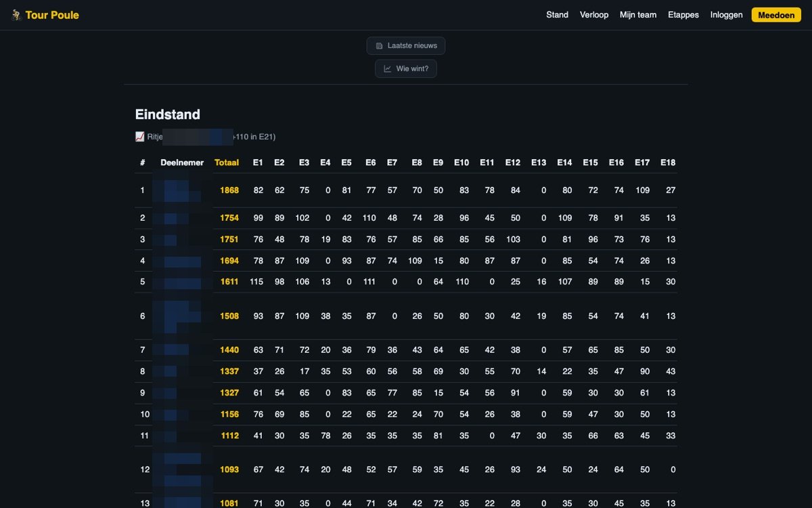Click the total 1093 in row 12

229,469
